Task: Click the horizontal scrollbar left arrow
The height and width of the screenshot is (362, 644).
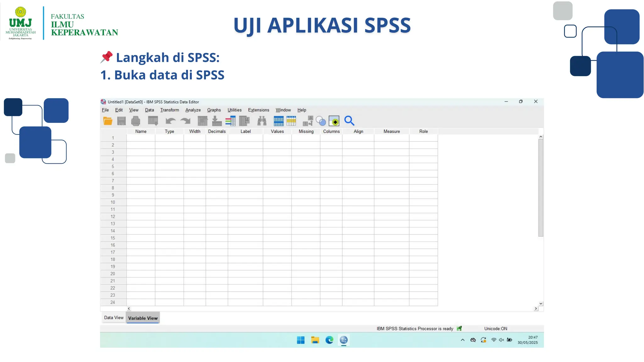Action: [x=129, y=309]
